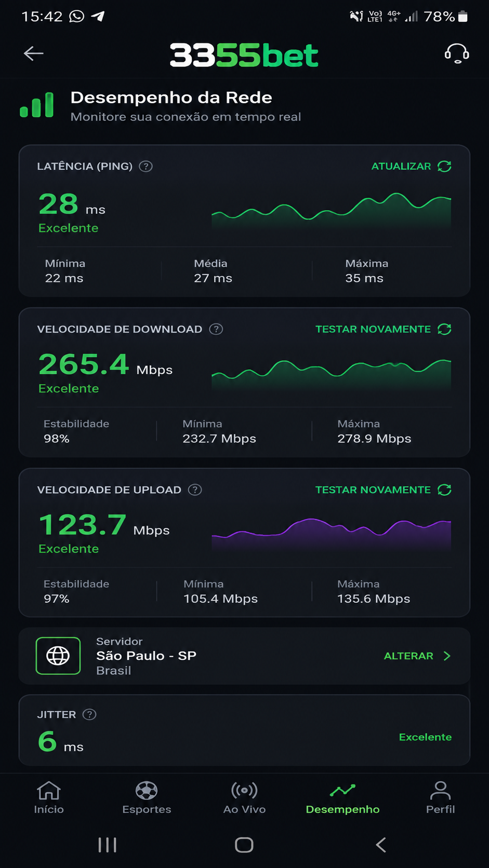Open help for Velocidade de Upload

pyautogui.click(x=195, y=490)
